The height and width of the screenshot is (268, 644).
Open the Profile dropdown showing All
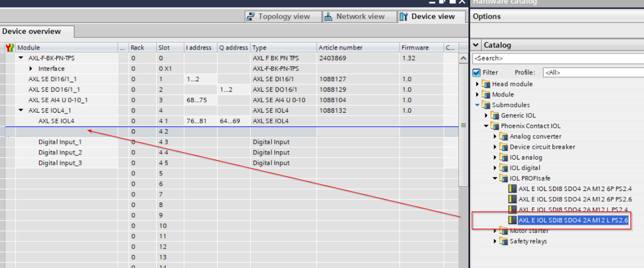point(593,73)
